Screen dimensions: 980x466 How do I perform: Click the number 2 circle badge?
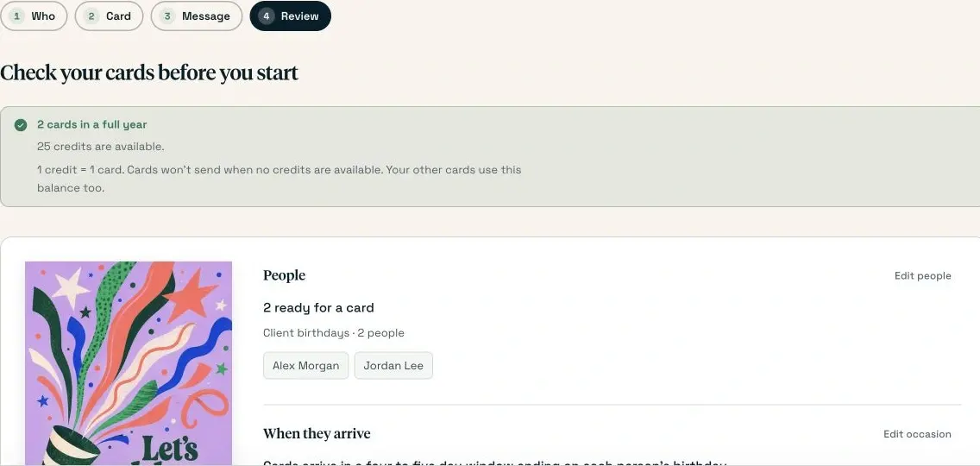pyautogui.click(x=91, y=16)
